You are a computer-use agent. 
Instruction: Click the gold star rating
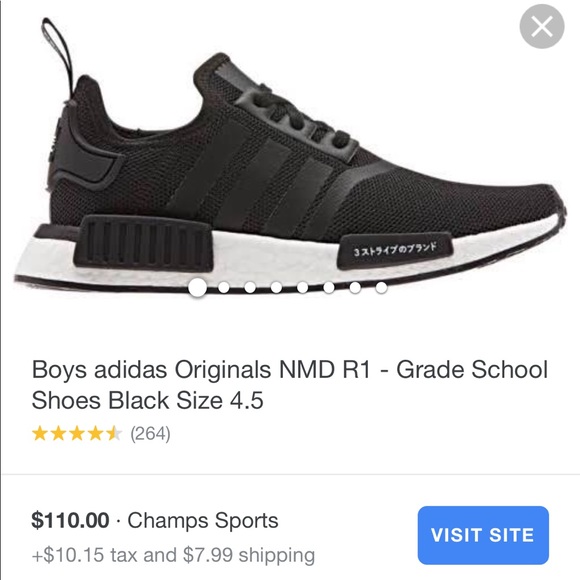tap(77, 434)
